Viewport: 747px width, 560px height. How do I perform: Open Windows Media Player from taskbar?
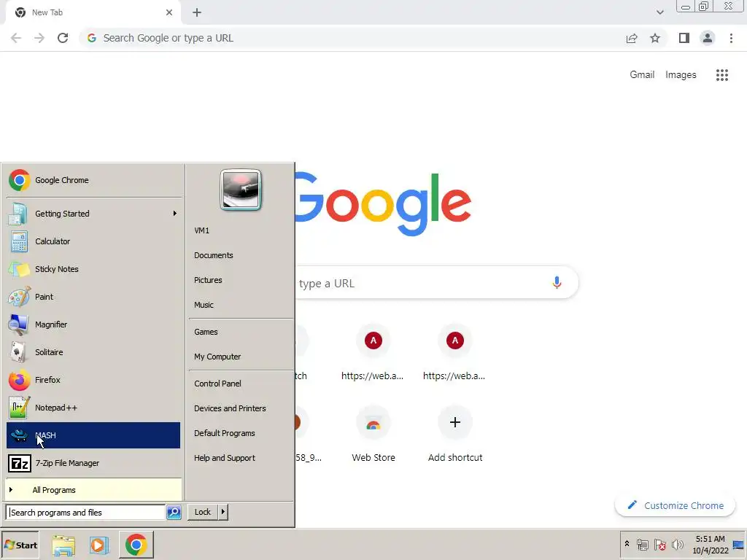click(x=99, y=545)
